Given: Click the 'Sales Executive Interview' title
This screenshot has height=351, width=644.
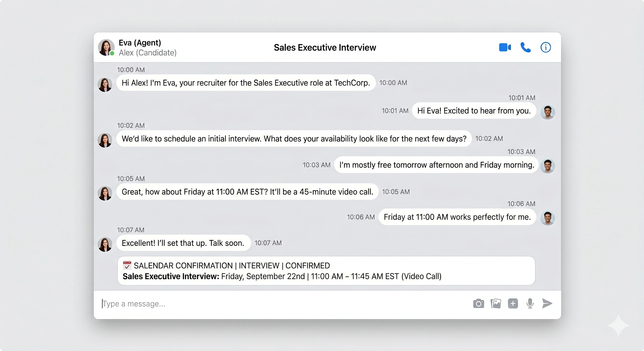Looking at the screenshot, I should point(325,48).
